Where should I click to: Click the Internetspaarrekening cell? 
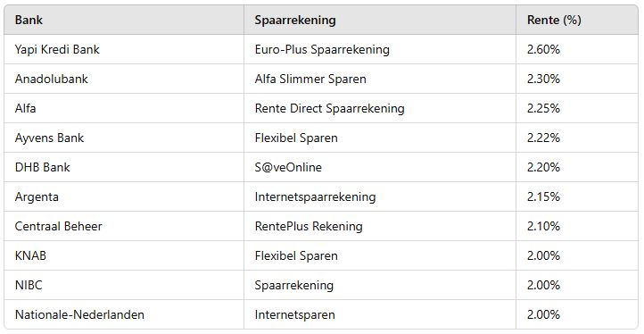[x=380, y=196]
